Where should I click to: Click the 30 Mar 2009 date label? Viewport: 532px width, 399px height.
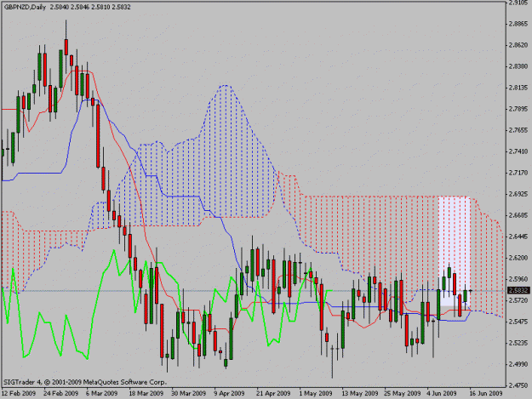pos(189,393)
